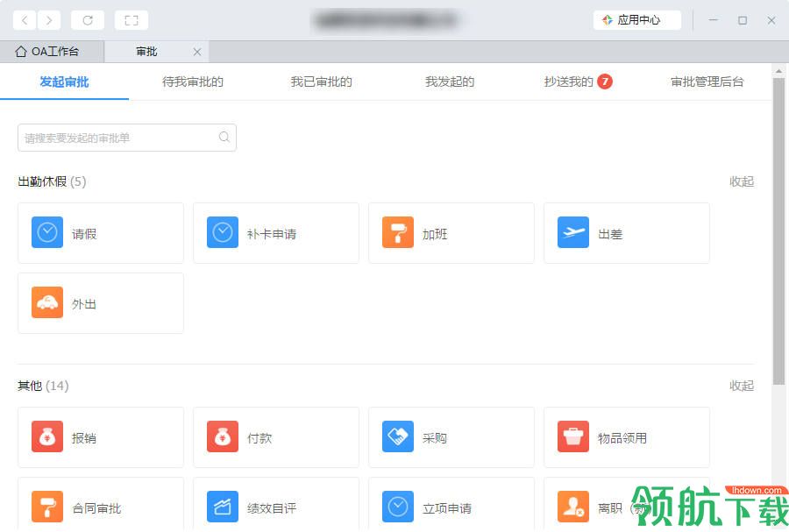This screenshot has height=532, width=789.
Task: Click the 加班 paint roller icon
Action: point(398,232)
